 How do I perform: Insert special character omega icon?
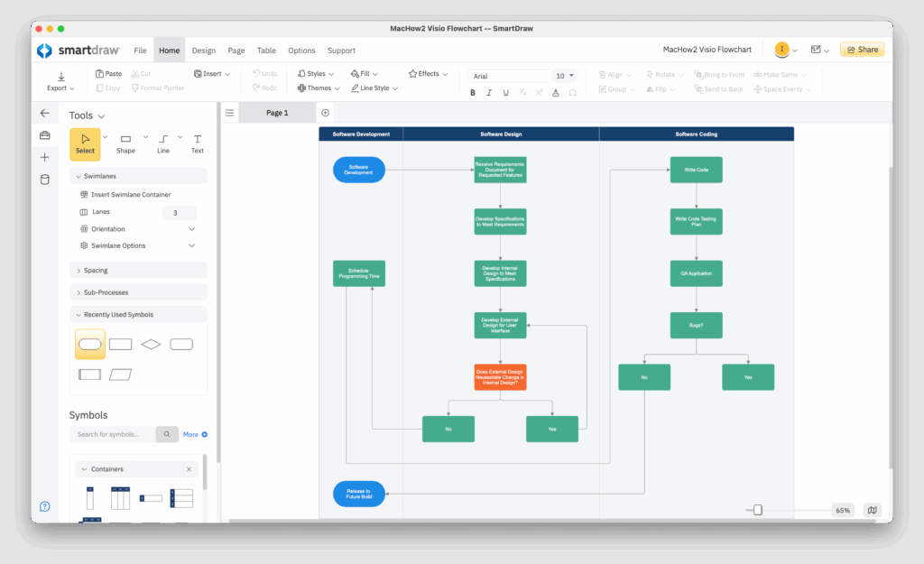point(572,93)
